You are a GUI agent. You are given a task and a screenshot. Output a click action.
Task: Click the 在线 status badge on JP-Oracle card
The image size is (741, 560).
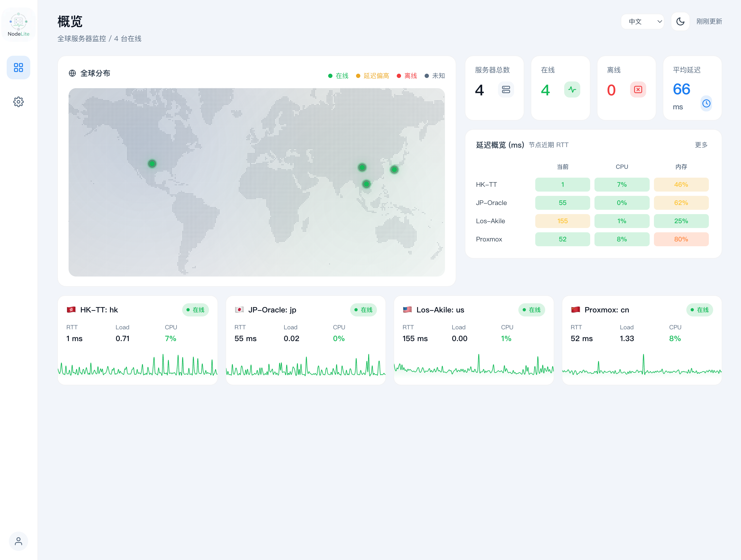364,310
